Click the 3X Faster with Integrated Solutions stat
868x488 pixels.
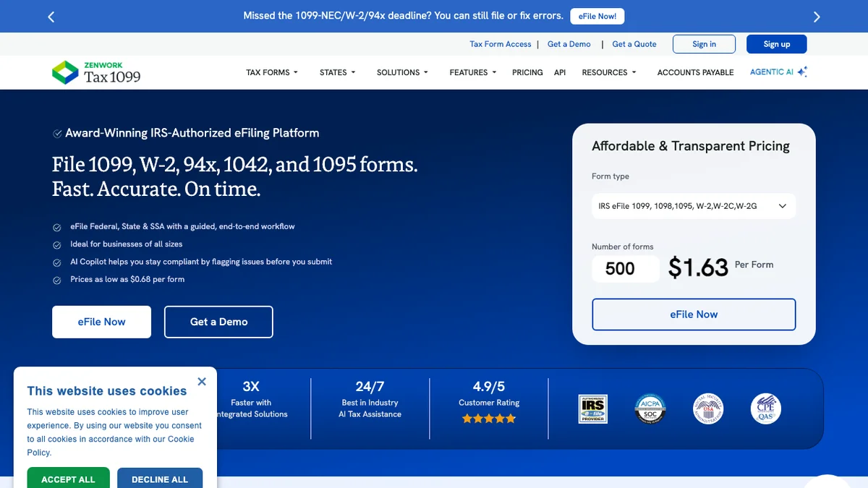pos(252,399)
